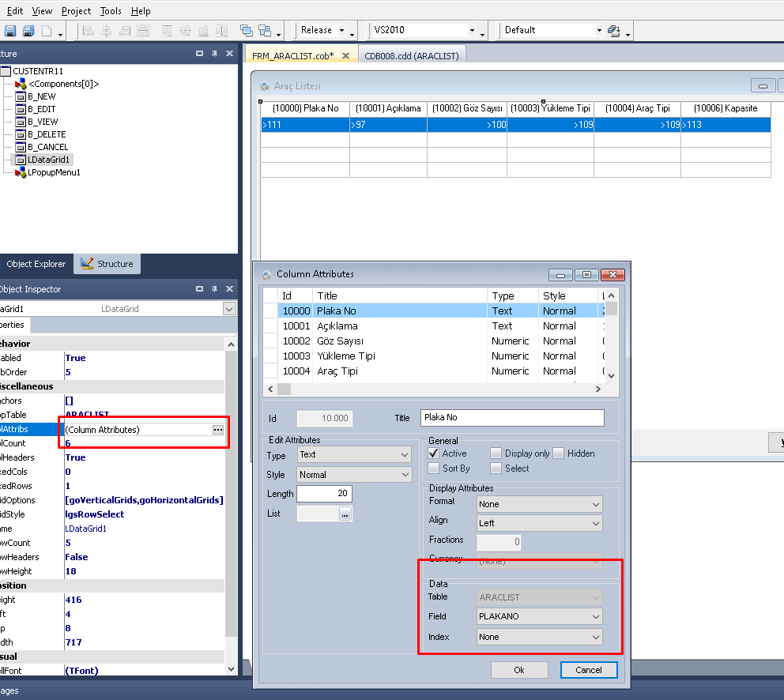784x700 pixels.
Task: Click the Title text field containing Plaka No
Action: tap(511, 418)
